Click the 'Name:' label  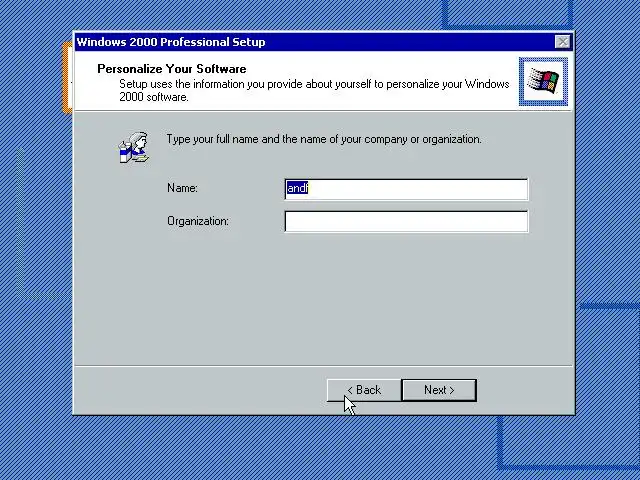[x=182, y=188]
